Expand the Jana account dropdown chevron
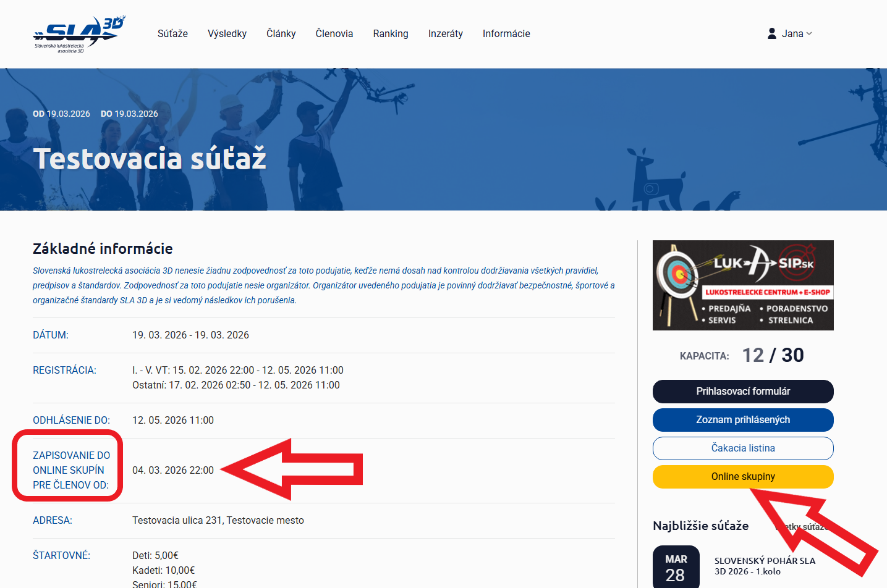This screenshot has height=588, width=887. [x=809, y=33]
